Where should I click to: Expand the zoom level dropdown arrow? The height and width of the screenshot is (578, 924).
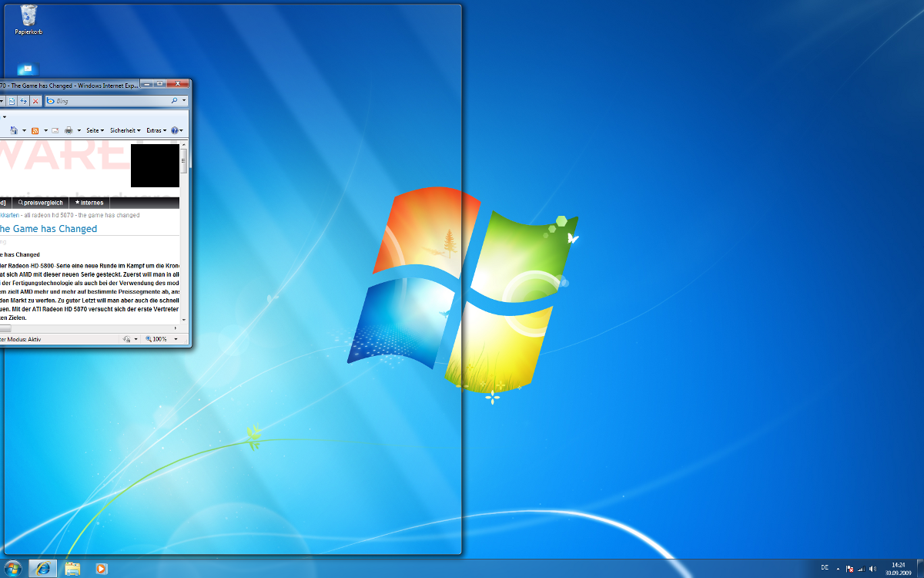[x=176, y=339]
